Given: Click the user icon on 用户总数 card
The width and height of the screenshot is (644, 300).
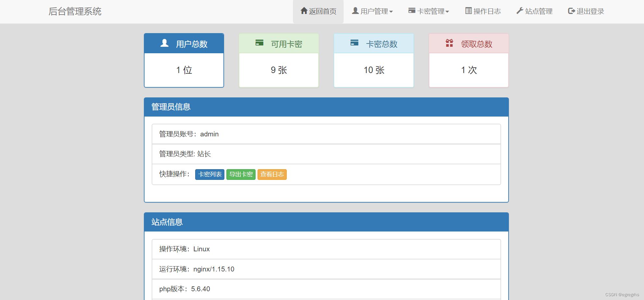Looking at the screenshot, I should pos(164,43).
